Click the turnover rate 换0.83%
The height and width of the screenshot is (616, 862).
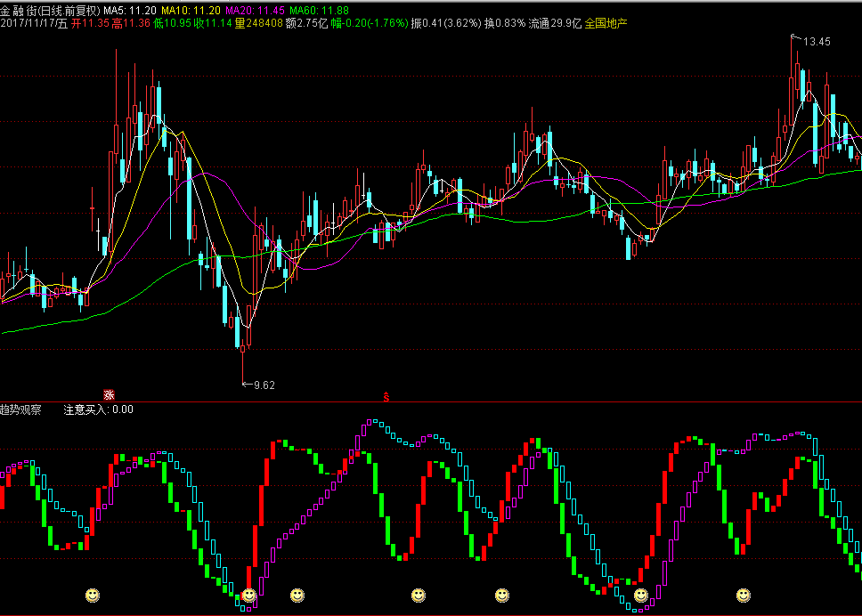click(x=505, y=23)
